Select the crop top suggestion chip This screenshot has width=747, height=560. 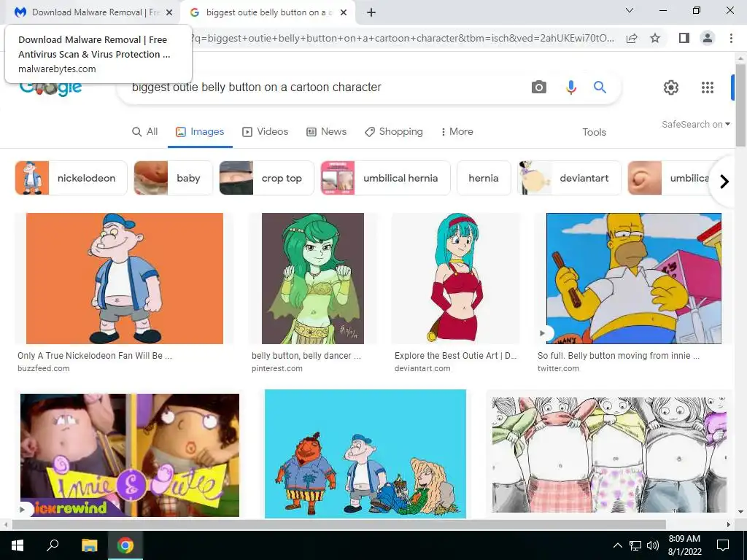click(267, 178)
